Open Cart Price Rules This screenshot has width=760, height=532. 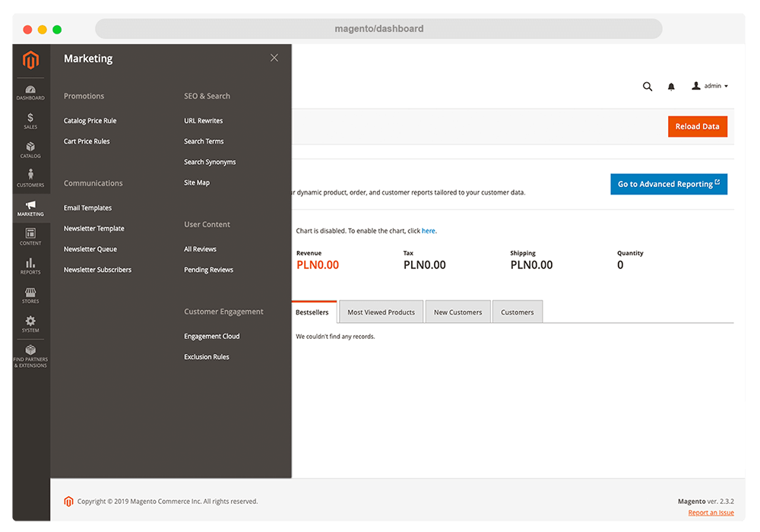coord(87,141)
